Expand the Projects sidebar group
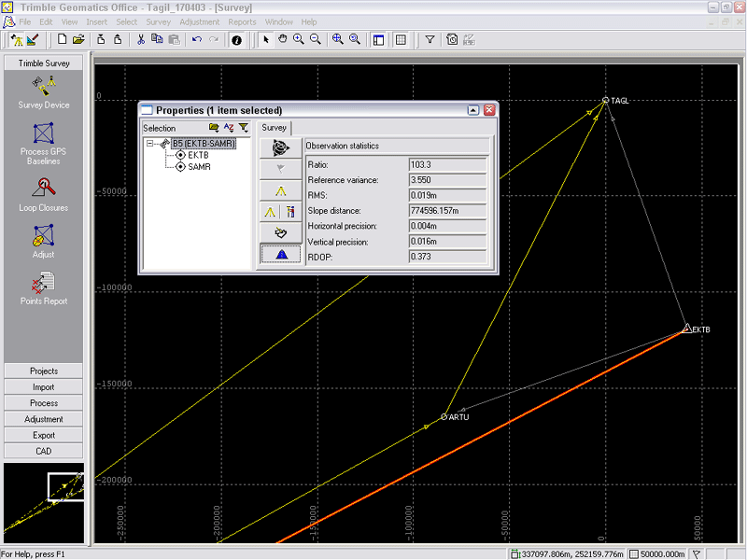Viewport: 747px width, 560px height. pyautogui.click(x=43, y=371)
